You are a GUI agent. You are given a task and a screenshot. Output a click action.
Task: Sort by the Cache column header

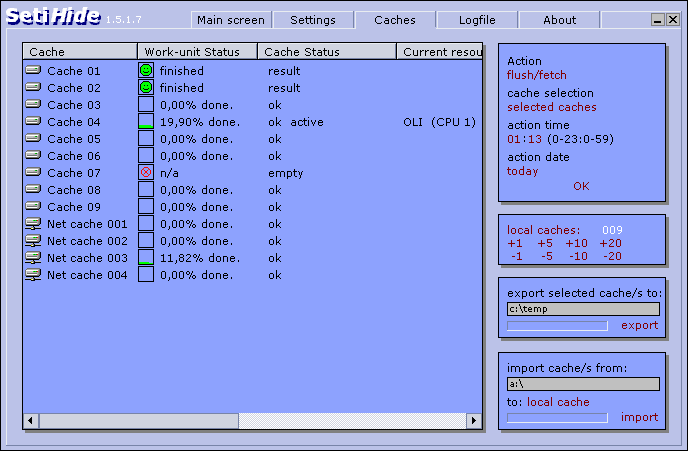pos(80,52)
